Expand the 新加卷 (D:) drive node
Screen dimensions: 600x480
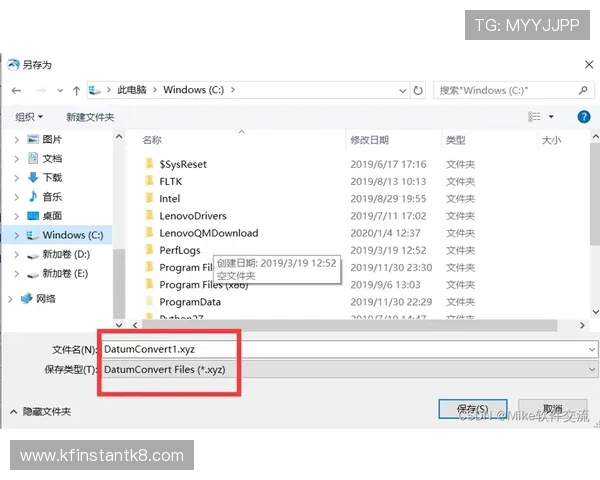tap(17, 255)
